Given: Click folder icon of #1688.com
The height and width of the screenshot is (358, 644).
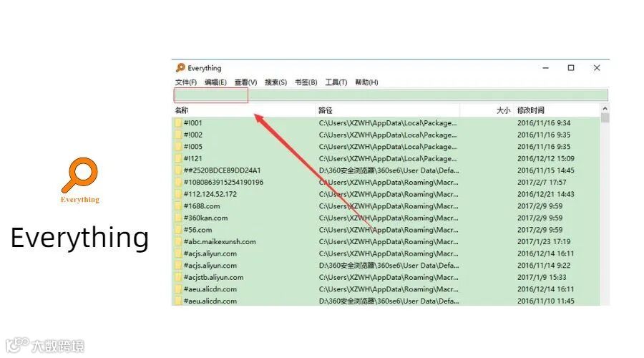Looking at the screenshot, I should click(x=178, y=206).
